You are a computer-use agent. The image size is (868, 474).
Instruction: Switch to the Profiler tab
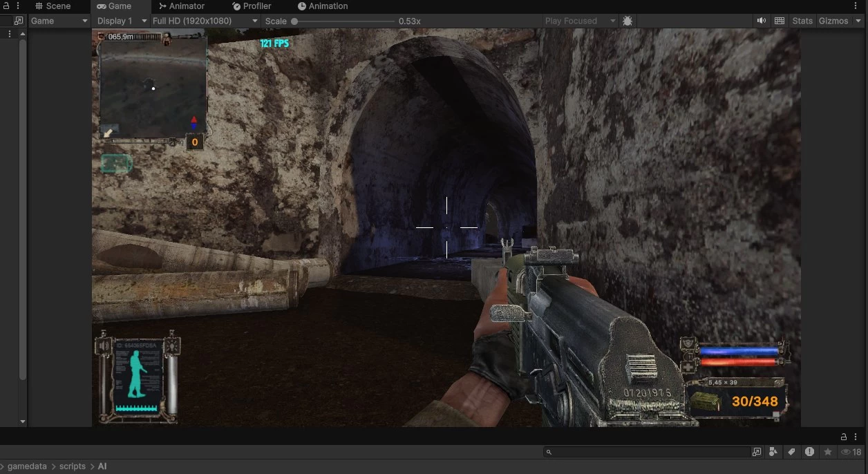[252, 6]
